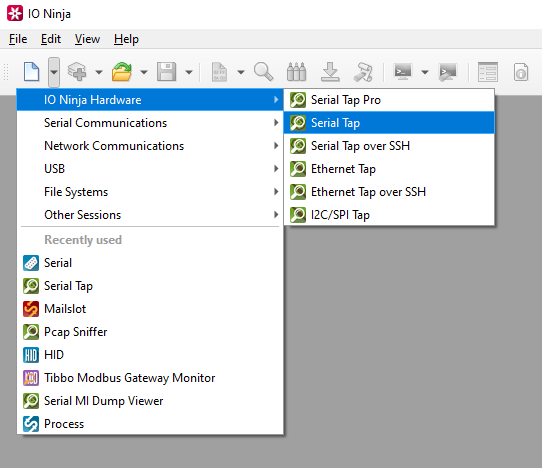Viewport: 542px width, 468px height.
Task: Open the add layer dropdown arrow
Action: [x=99, y=72]
